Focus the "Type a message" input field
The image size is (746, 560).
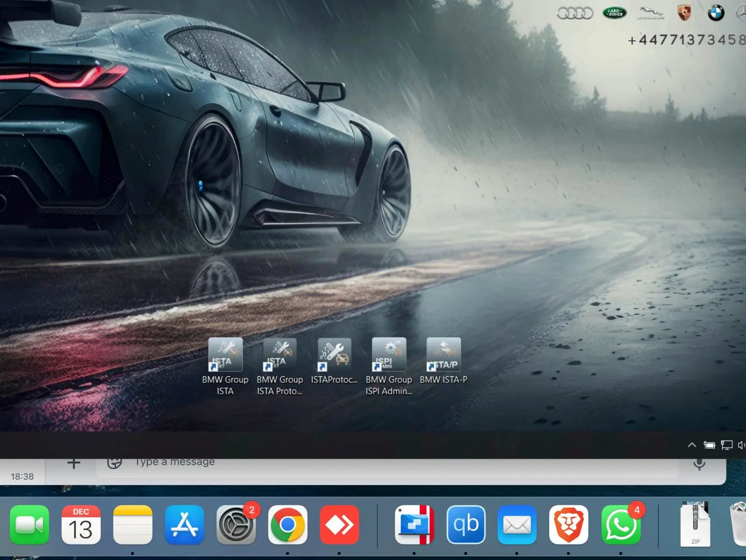373,464
